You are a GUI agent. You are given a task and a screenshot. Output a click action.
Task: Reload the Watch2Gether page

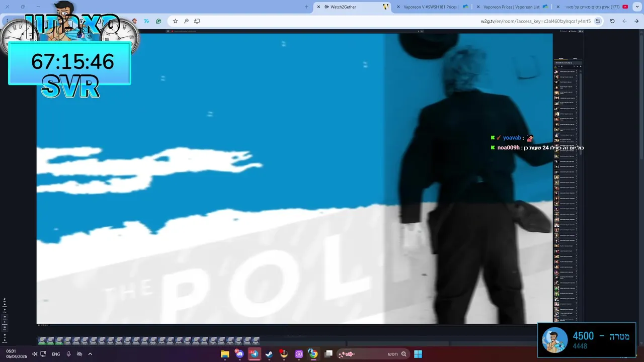tap(612, 21)
